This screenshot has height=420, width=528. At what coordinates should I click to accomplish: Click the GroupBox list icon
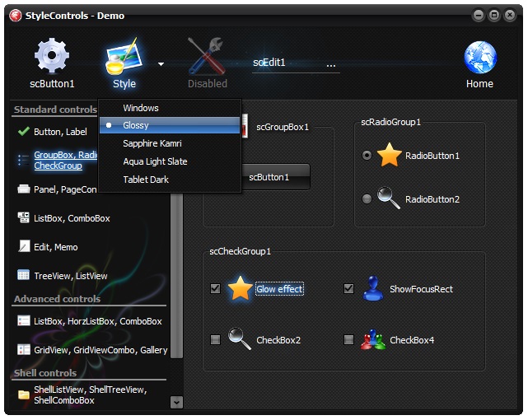tap(24, 160)
